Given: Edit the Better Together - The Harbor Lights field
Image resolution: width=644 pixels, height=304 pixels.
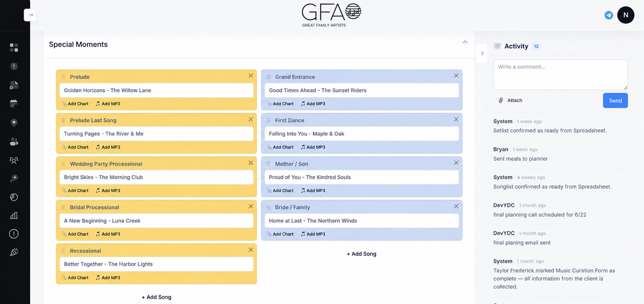Looking at the screenshot, I should [156, 264].
